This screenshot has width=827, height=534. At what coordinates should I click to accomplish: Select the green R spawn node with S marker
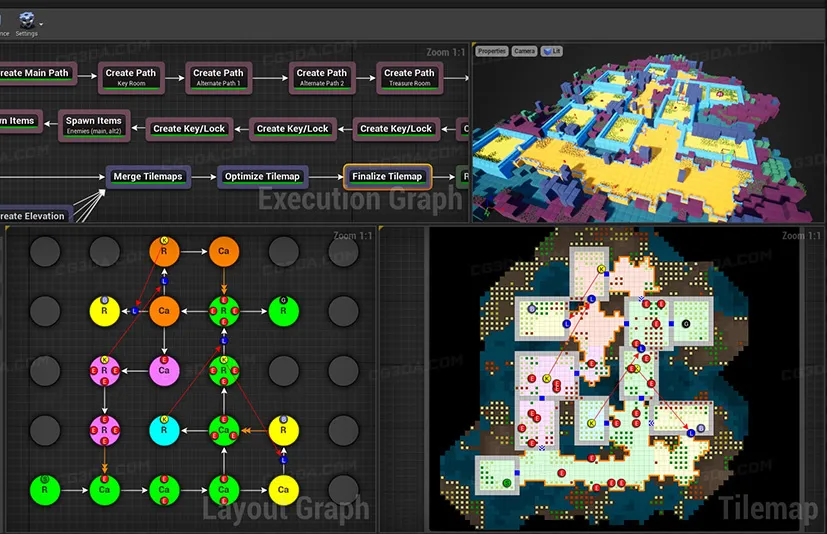[45, 490]
